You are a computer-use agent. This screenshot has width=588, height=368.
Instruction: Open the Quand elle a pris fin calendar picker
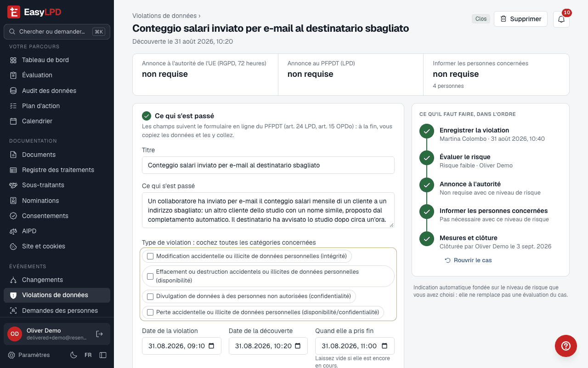click(x=384, y=346)
